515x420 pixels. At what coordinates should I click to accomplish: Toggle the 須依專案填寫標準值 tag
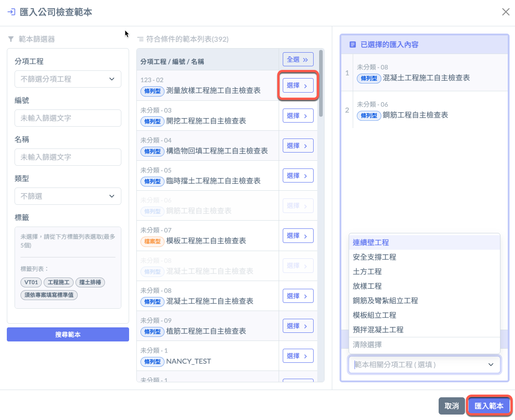click(x=49, y=295)
